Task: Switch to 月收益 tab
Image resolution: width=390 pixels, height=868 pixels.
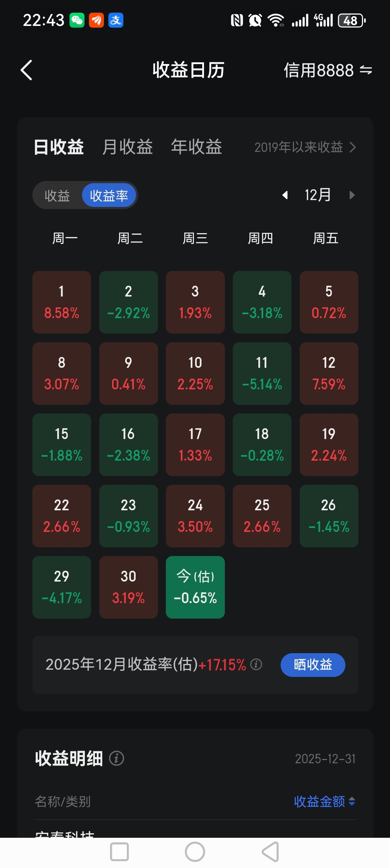Action: pyautogui.click(x=127, y=147)
